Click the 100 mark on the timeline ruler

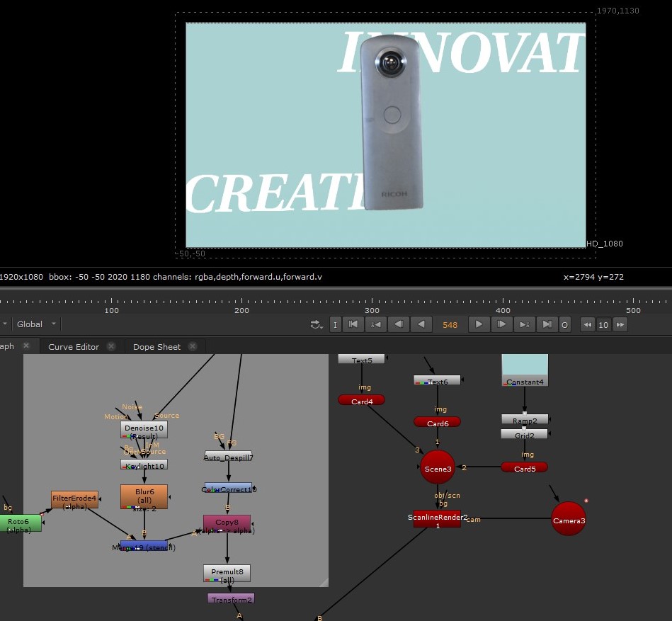pos(111,310)
